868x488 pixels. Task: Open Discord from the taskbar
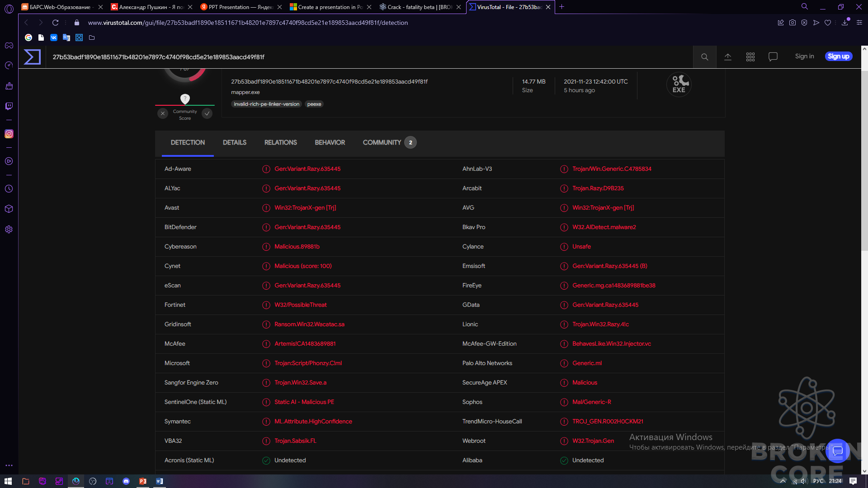[126, 481]
